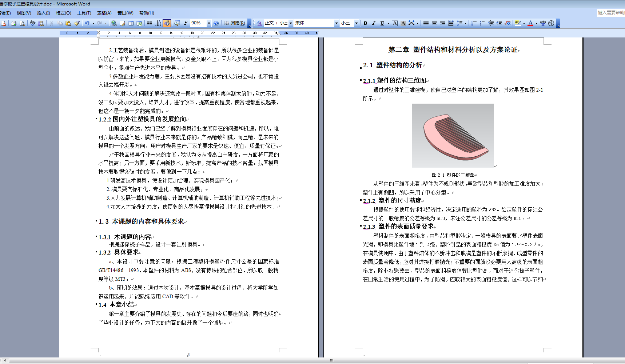
Task: Click the Copy icon
Action: coord(60,23)
